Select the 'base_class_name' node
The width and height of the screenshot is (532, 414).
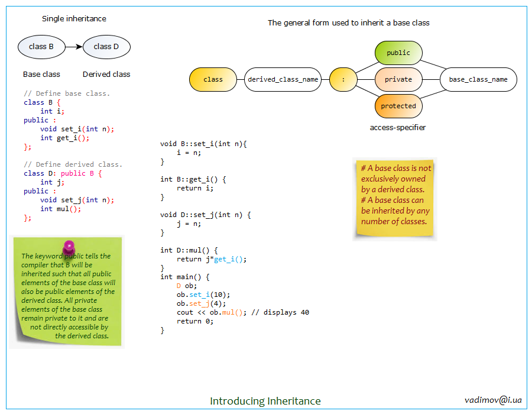click(478, 79)
